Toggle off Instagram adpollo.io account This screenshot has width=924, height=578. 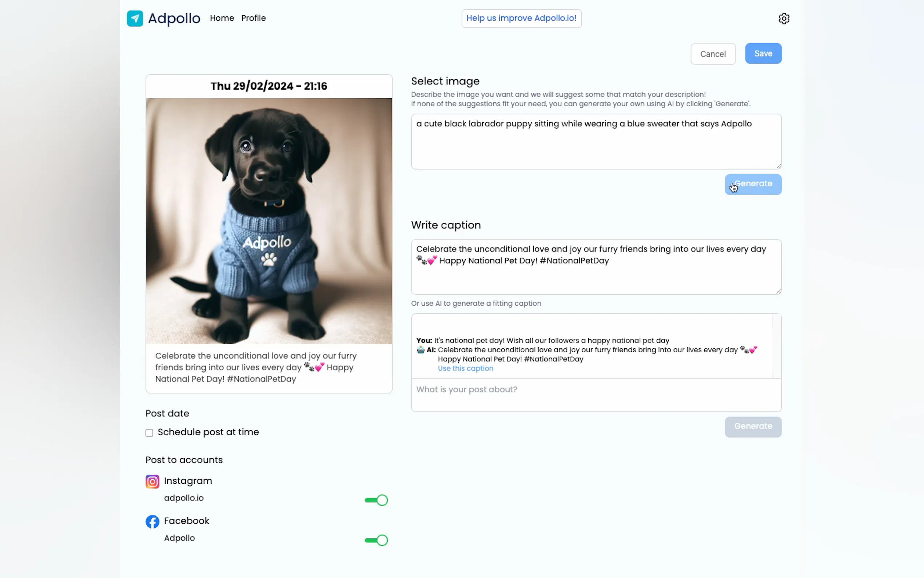376,500
